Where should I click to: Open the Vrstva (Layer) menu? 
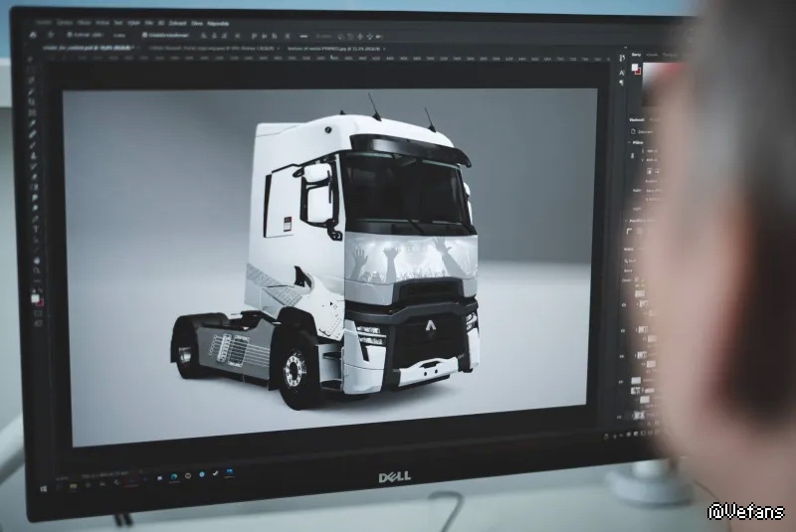tap(102, 23)
